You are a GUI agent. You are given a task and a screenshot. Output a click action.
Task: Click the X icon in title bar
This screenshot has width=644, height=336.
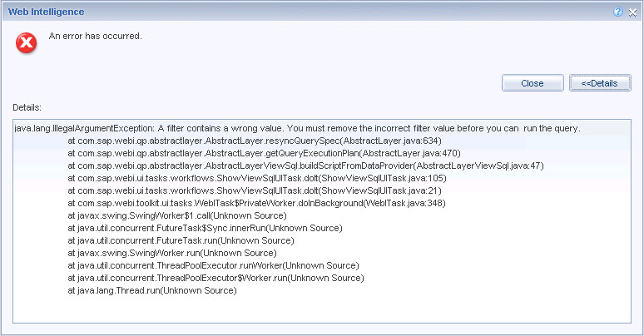coord(632,12)
